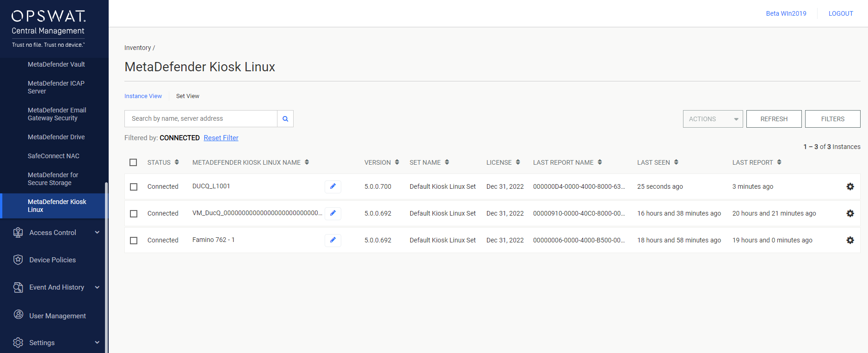Click '25 seconds ago' last seen cell
Screen dimensions: 868x353
tap(660, 186)
